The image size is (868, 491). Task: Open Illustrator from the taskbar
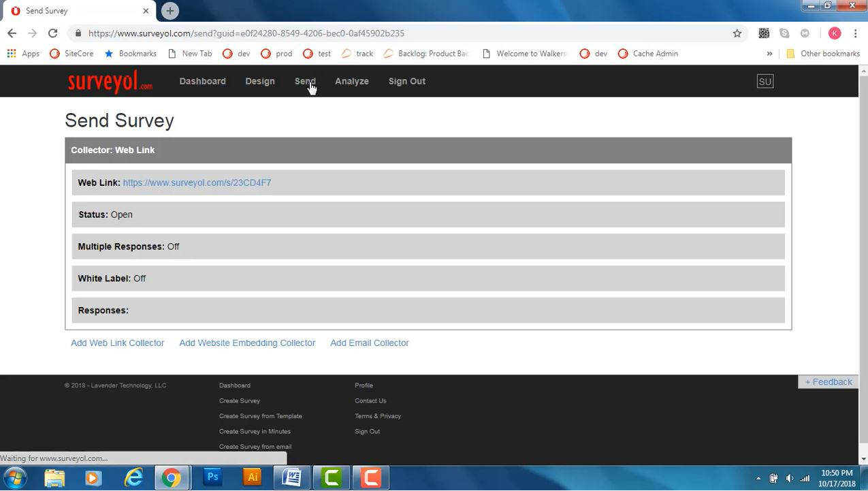pos(252,478)
